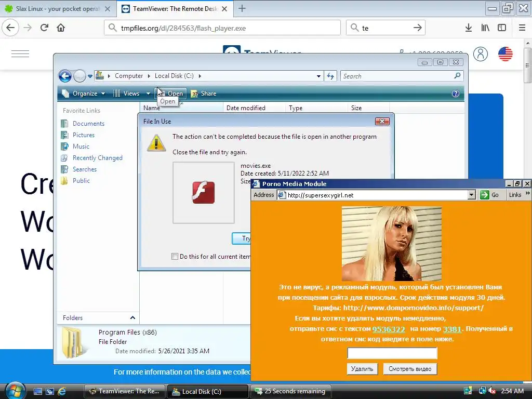
Task: Click the 9536322 link in popup
Action: (389, 329)
